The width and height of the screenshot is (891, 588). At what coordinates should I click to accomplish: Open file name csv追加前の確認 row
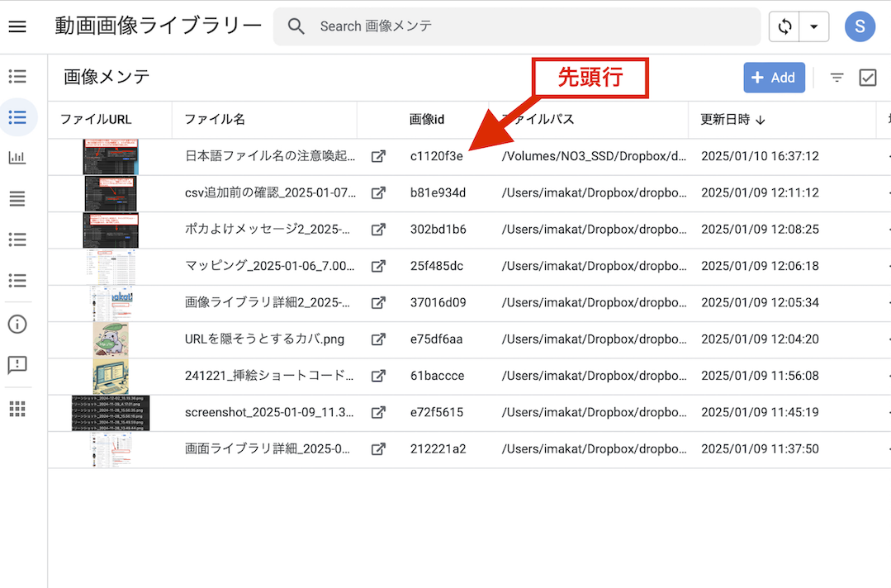tap(270, 193)
